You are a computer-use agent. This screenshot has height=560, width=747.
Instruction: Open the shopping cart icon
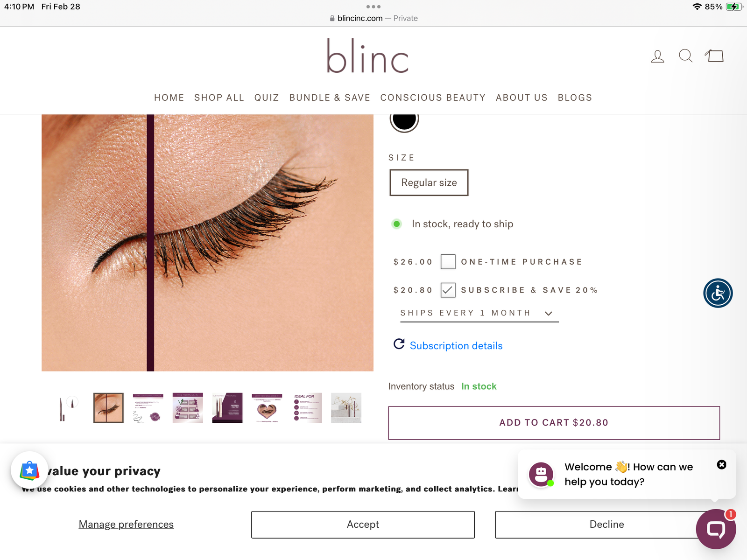714,56
